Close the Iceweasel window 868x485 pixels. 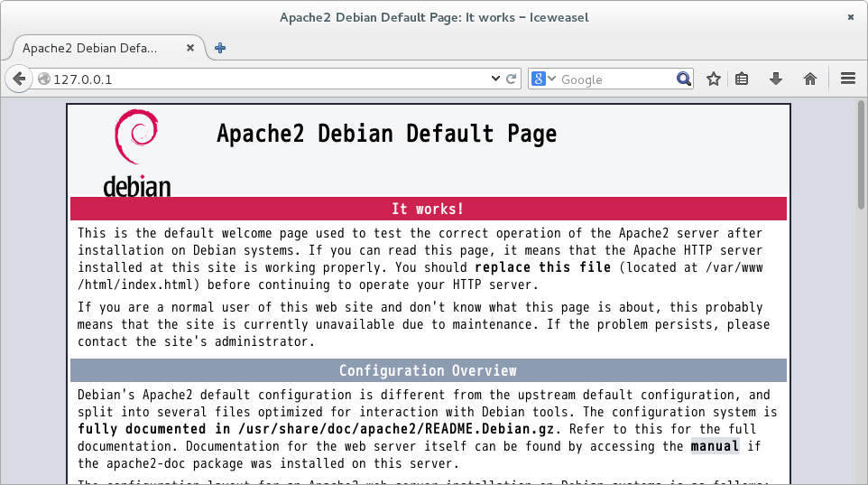[x=851, y=17]
